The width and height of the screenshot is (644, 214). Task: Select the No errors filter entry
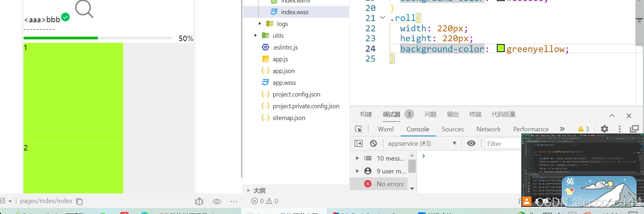[390, 184]
